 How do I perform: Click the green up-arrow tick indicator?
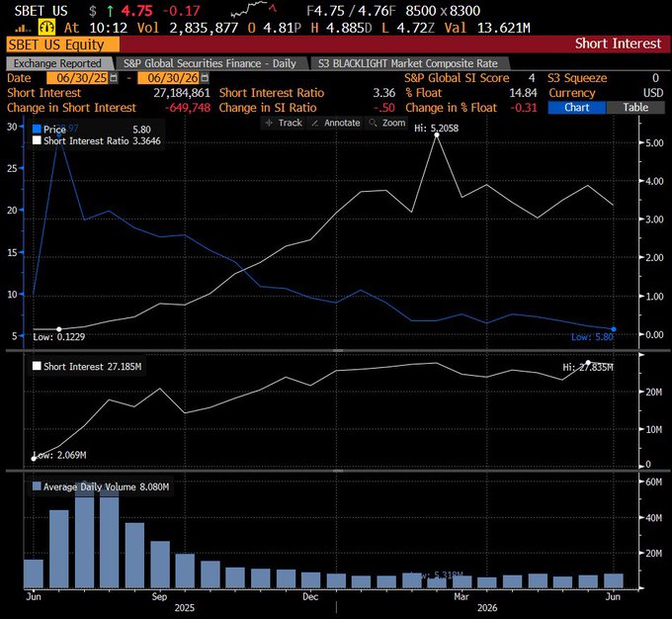tap(110, 11)
